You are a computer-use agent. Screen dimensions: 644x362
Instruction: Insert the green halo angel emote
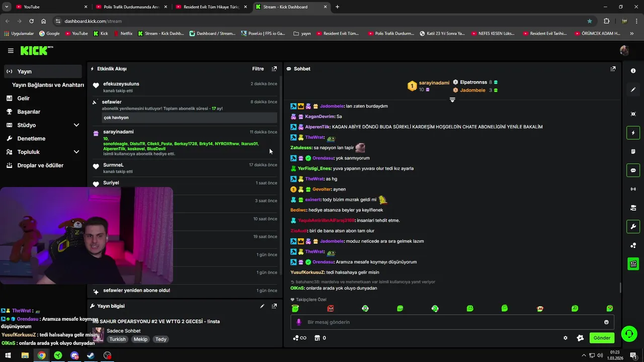click(x=295, y=308)
